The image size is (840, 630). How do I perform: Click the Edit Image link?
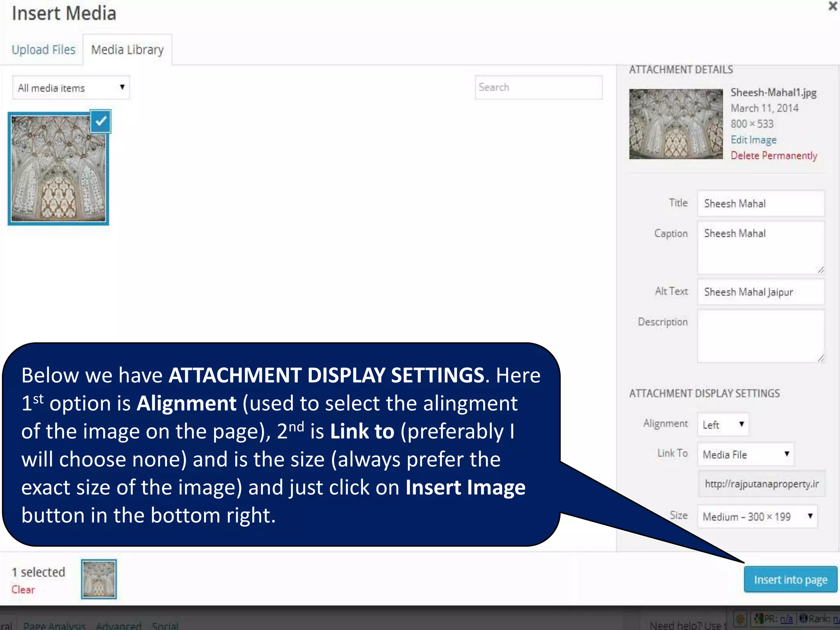coord(753,140)
